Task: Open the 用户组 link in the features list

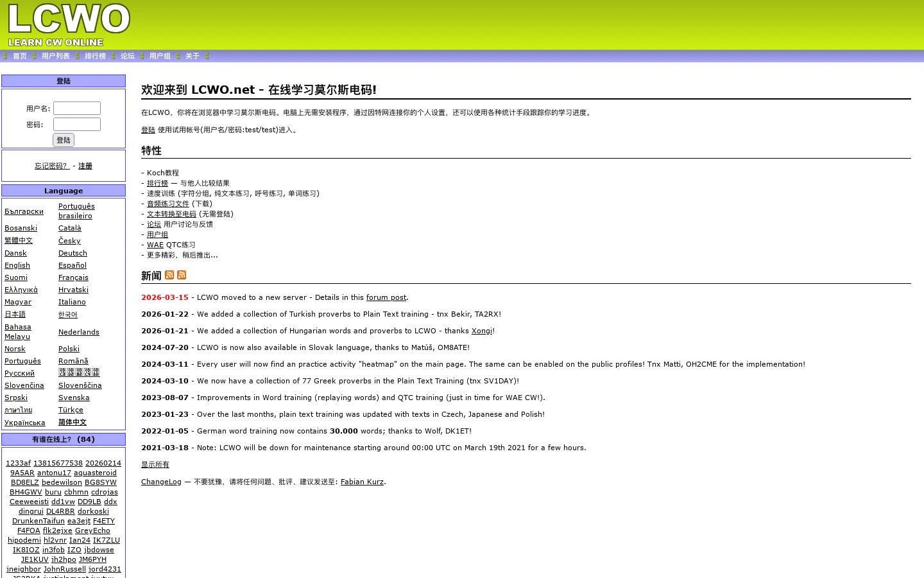Action: coord(157,234)
